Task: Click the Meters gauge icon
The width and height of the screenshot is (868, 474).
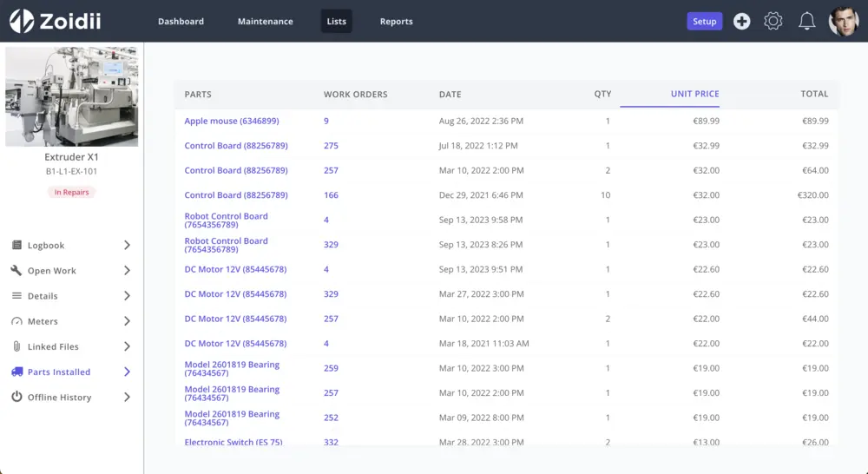Action: pos(17,321)
